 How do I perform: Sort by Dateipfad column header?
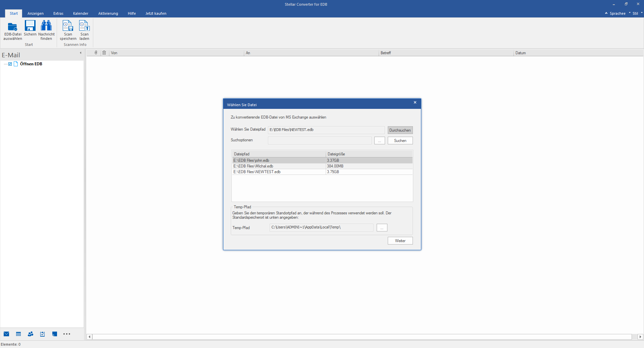[x=279, y=154]
